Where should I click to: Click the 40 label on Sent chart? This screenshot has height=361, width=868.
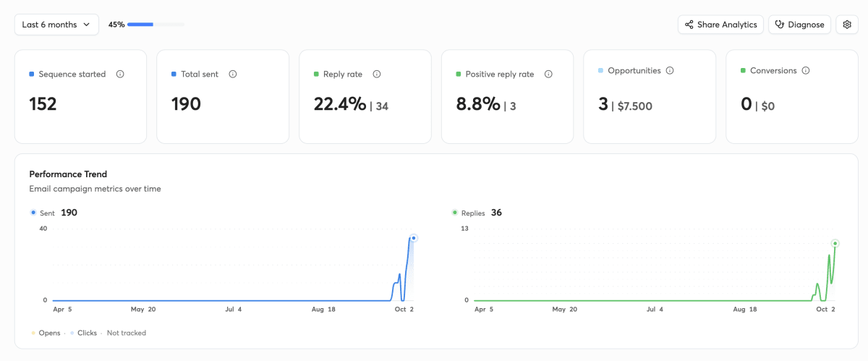tap(43, 229)
